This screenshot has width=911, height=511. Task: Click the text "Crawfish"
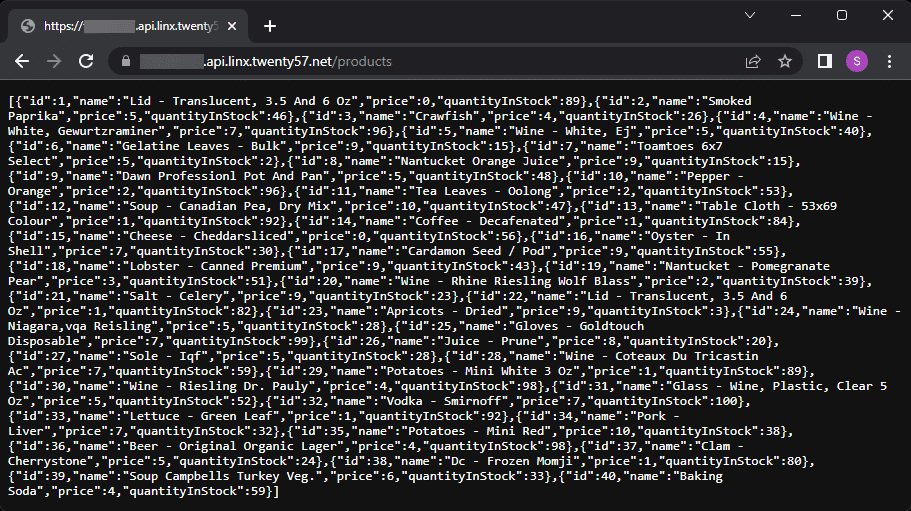(x=444, y=116)
